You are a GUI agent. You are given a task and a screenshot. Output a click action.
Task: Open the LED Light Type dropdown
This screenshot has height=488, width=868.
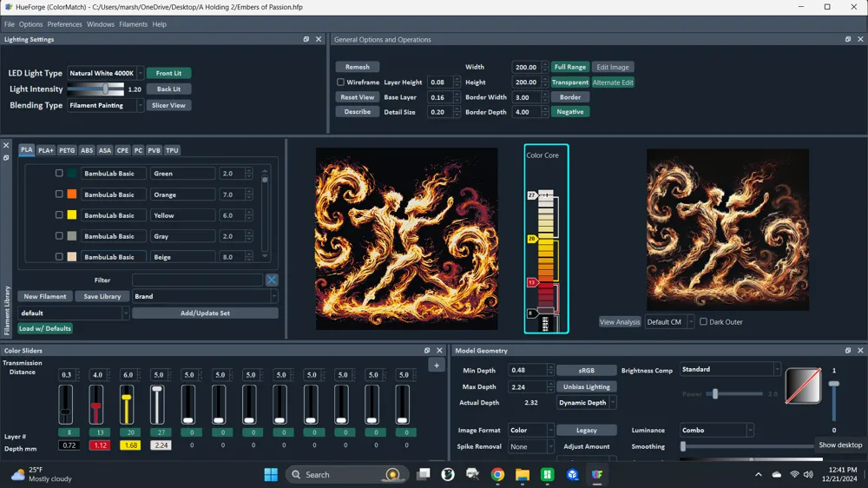(x=105, y=73)
